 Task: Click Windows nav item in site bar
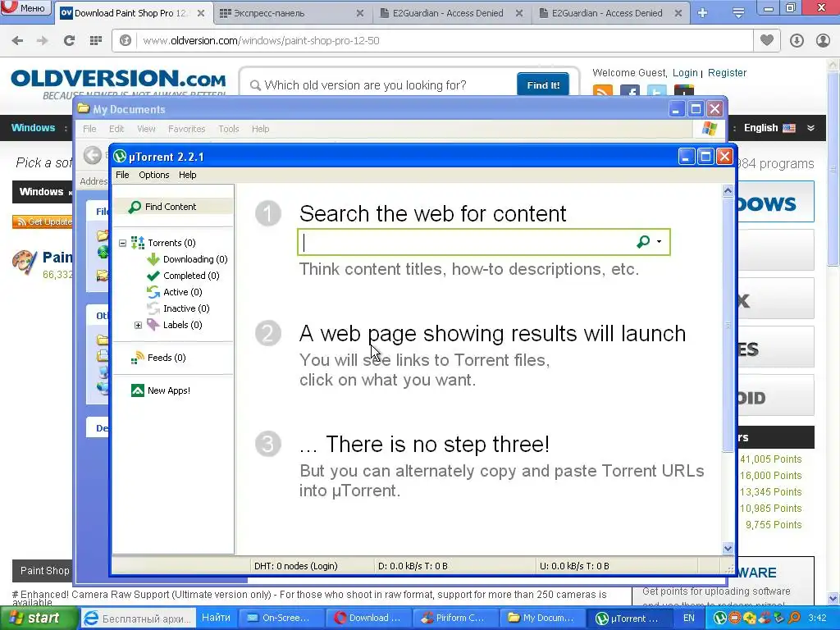(33, 128)
